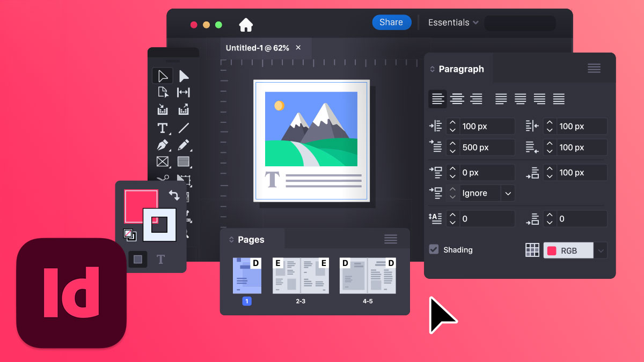Collapse the Pages panel with its arrows

coord(232,240)
